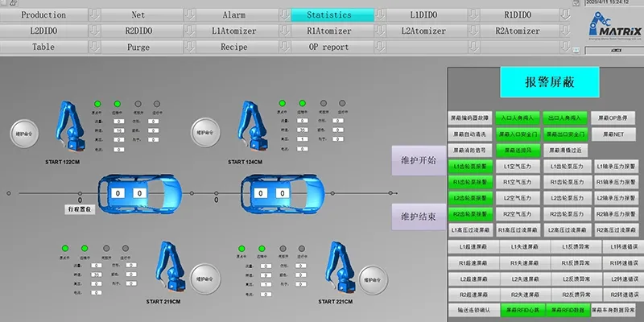Switch to the L1Atomizer tab
Image resolution: width=644 pixels, height=322 pixels.
tap(233, 31)
